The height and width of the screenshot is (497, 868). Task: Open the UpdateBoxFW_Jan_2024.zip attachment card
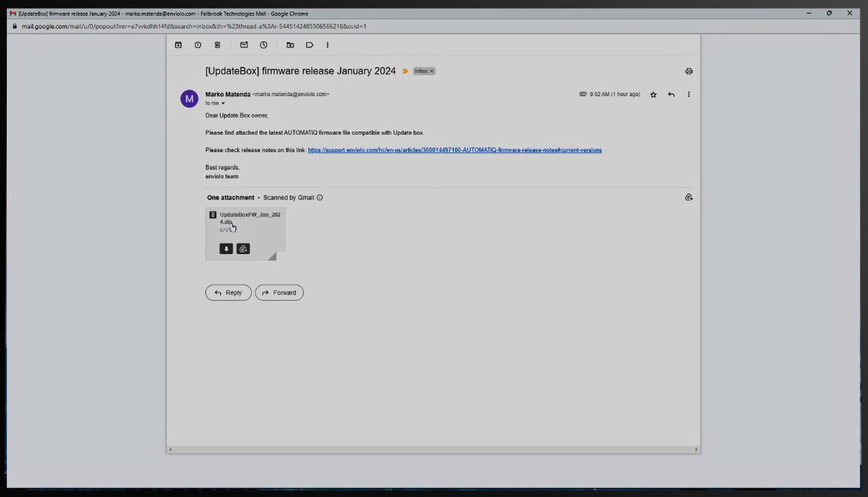pos(245,234)
